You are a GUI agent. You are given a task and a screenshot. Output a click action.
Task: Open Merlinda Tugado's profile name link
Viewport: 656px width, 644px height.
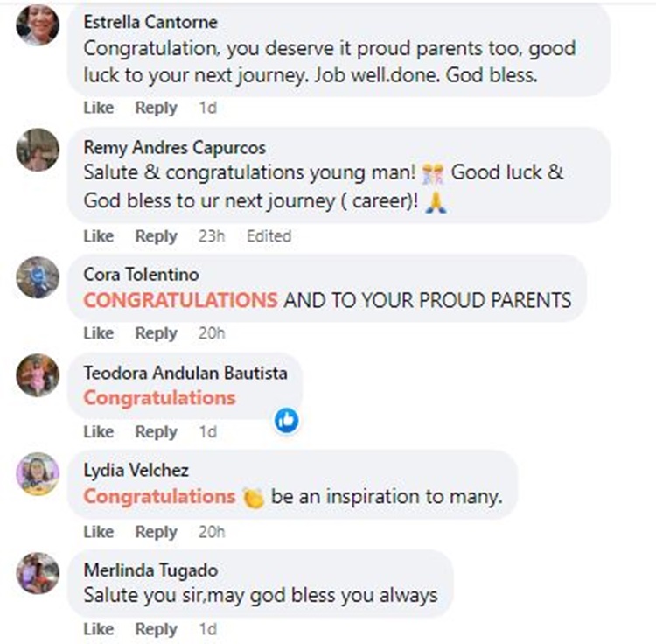(x=150, y=570)
